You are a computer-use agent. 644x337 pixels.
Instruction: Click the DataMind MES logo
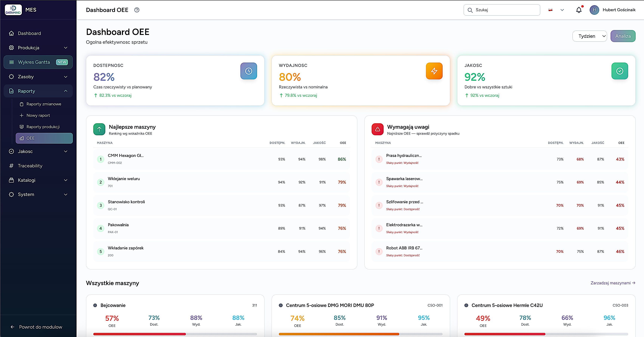pos(13,10)
